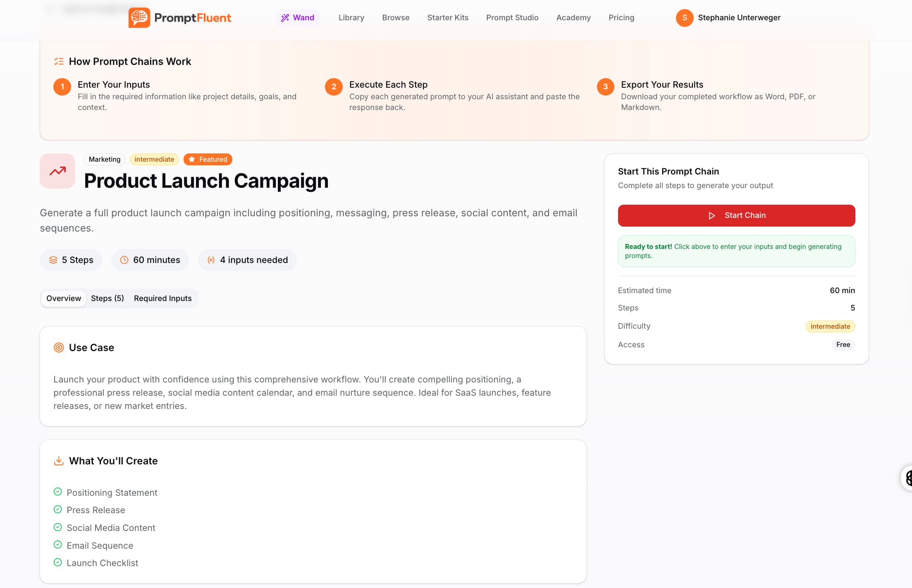The width and height of the screenshot is (912, 588).
Task: Select the Overview tab
Action: pos(64,298)
